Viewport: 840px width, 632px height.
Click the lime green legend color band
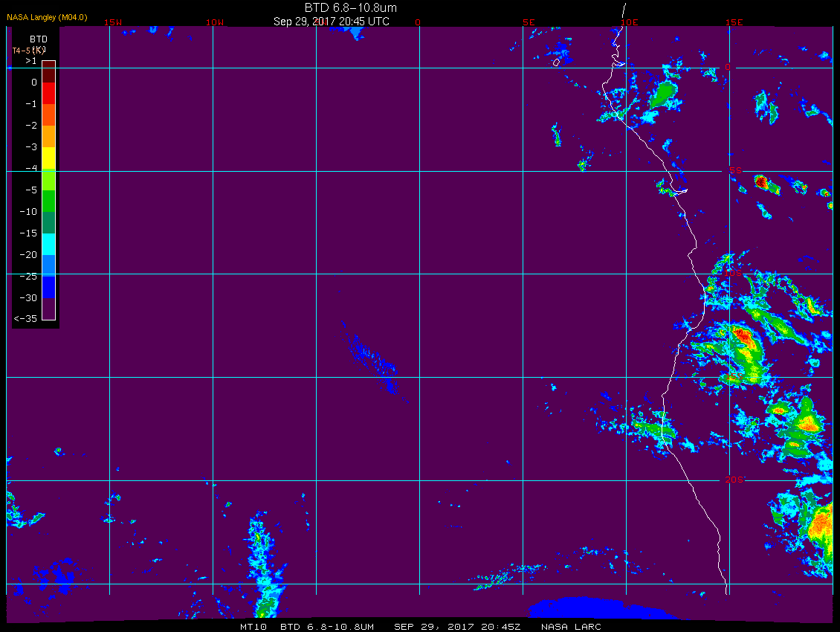49,180
